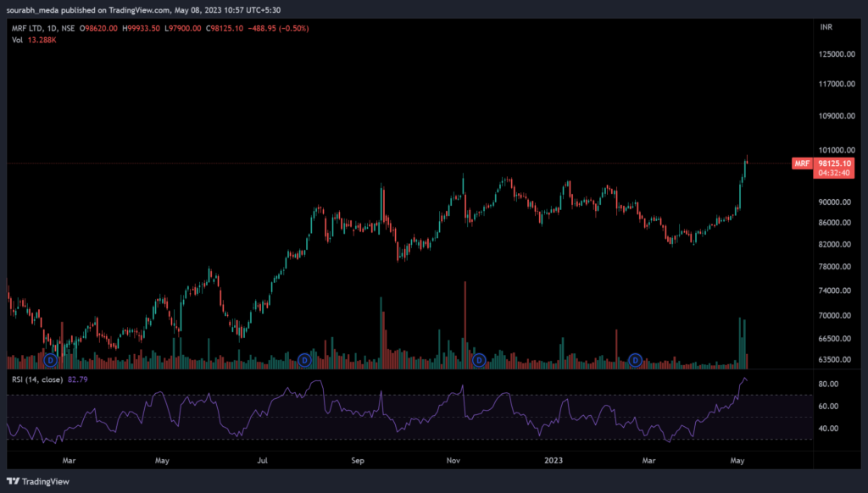Screen dimensions: 868x493
Task: Click the sourabh_meda published on TradingView.com header
Action: [x=143, y=10]
